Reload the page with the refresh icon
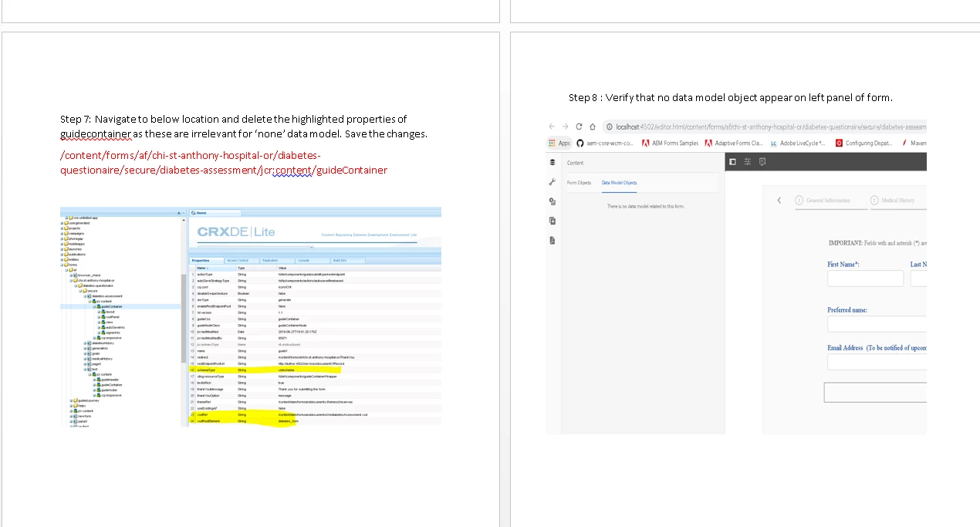Image resolution: width=980 pixels, height=527 pixels. pyautogui.click(x=579, y=127)
